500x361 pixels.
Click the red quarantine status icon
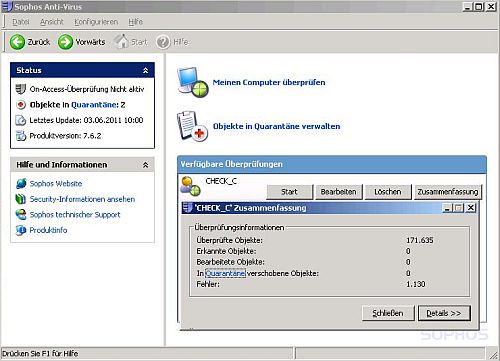pos(21,105)
